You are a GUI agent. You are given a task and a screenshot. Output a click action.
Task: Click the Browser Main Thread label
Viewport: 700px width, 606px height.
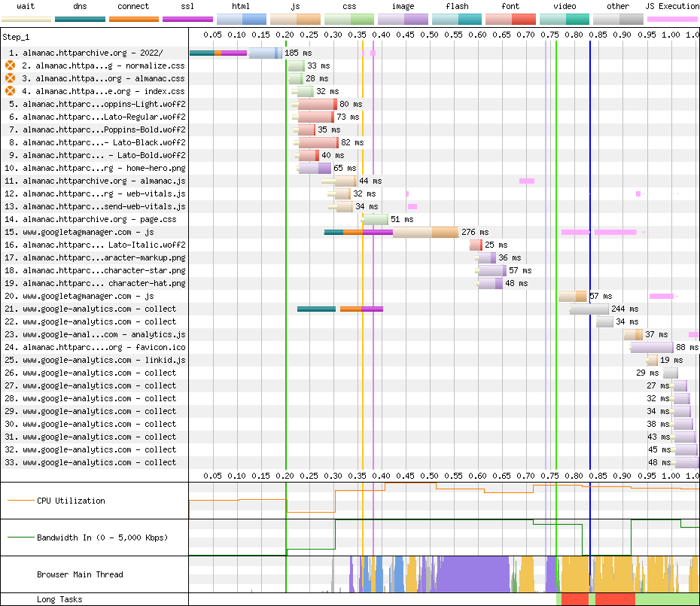(x=80, y=575)
